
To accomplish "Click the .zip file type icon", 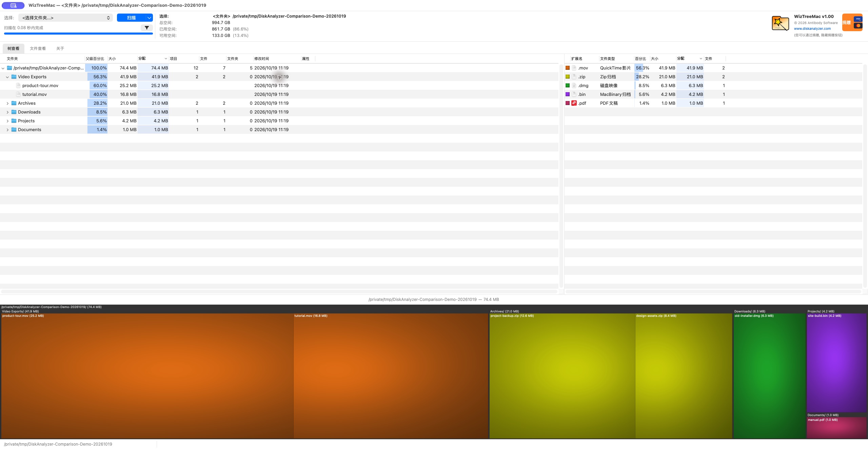I will tap(574, 77).
